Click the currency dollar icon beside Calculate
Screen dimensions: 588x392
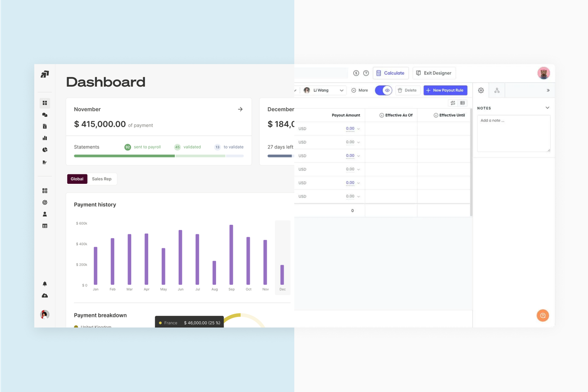[356, 73]
